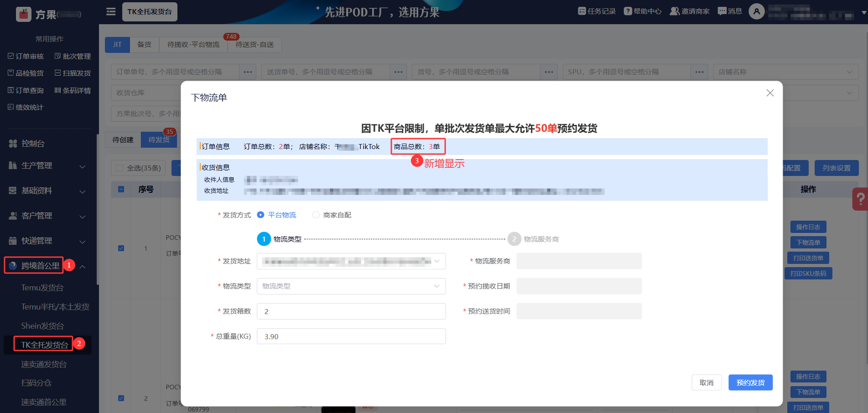Screen dimensions: 868x413
Task: Open the Help Center question-mark icon
Action: 628,11
